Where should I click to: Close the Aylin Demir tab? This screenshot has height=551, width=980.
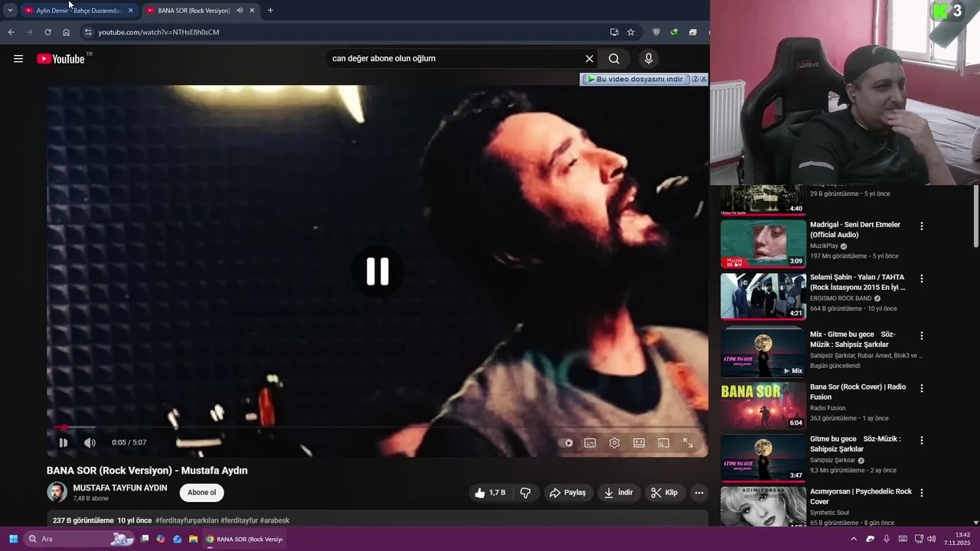(130, 11)
